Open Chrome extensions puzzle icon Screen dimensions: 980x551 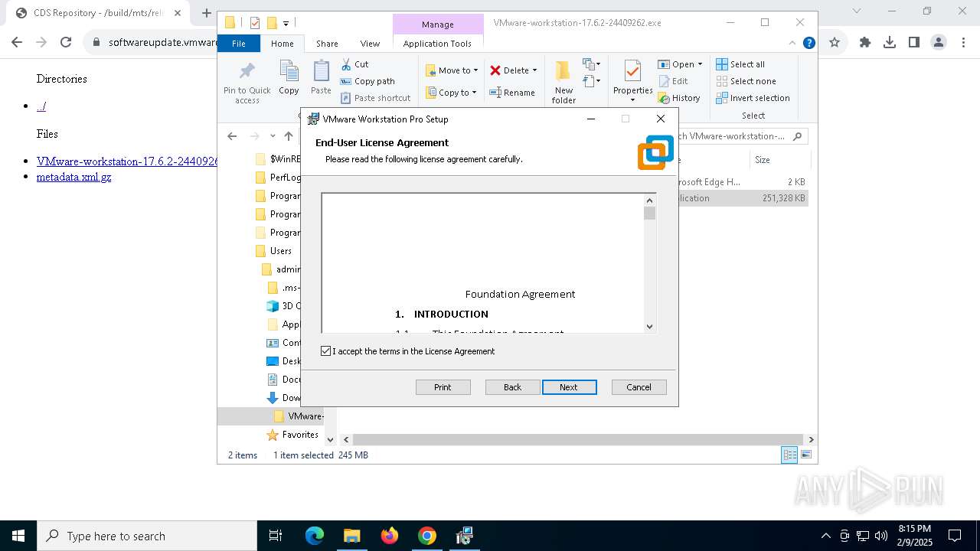(865, 43)
